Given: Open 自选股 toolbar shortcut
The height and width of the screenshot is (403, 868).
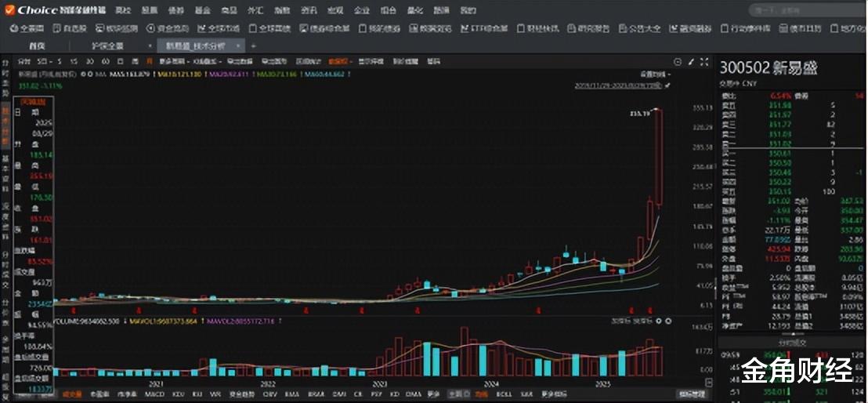Looking at the screenshot, I should (x=69, y=28).
